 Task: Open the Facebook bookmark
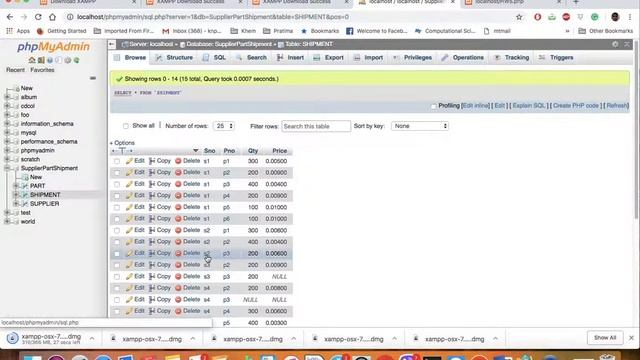pyautogui.click(x=376, y=31)
